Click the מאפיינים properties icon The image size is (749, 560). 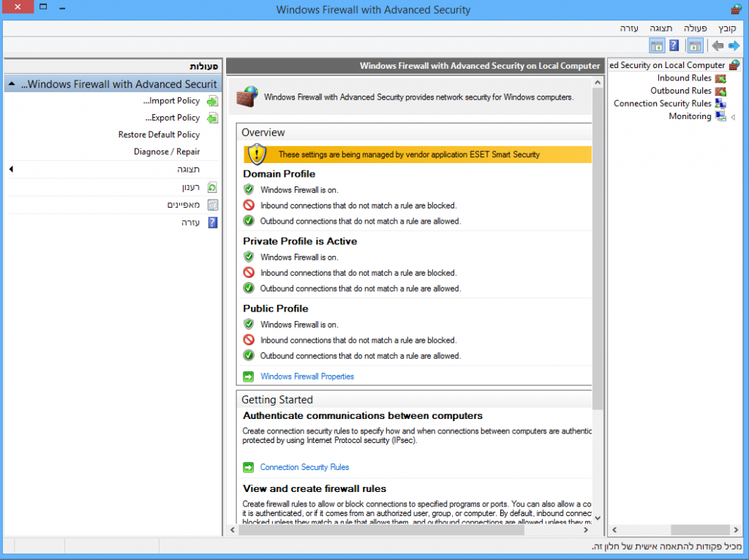(x=213, y=205)
